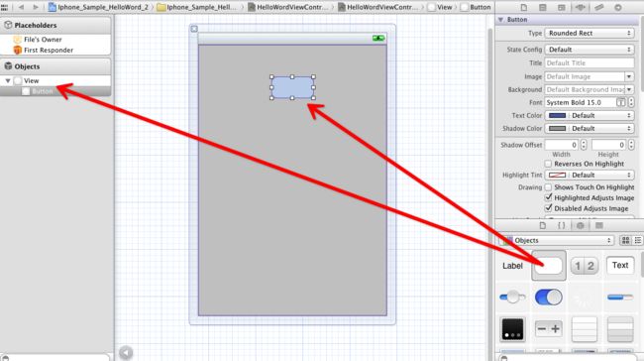Open the Text Color blue swatch
The height and width of the screenshot is (361, 644).
(x=557, y=115)
